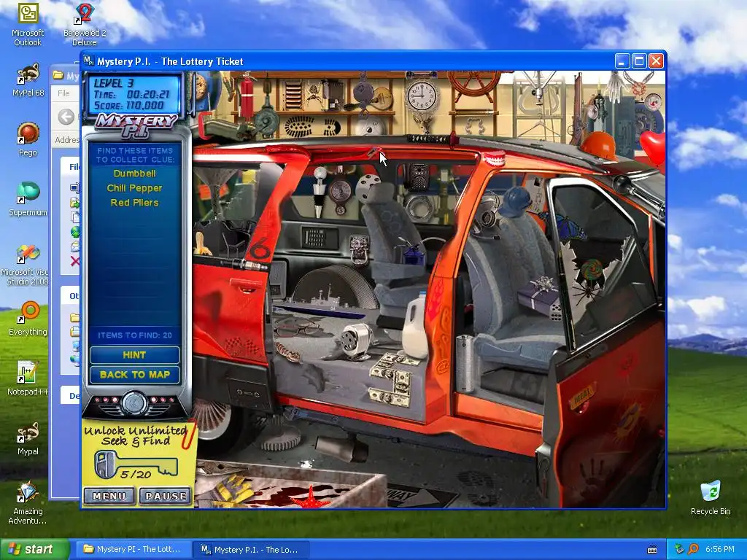This screenshot has width=747, height=560.
Task: Click Back arrow in background Explorer window
Action: 66,117
